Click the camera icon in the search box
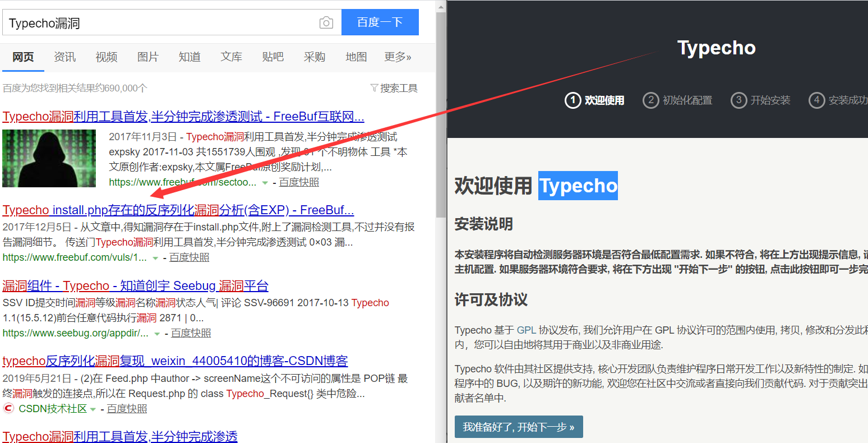The image size is (868, 443). (326, 22)
